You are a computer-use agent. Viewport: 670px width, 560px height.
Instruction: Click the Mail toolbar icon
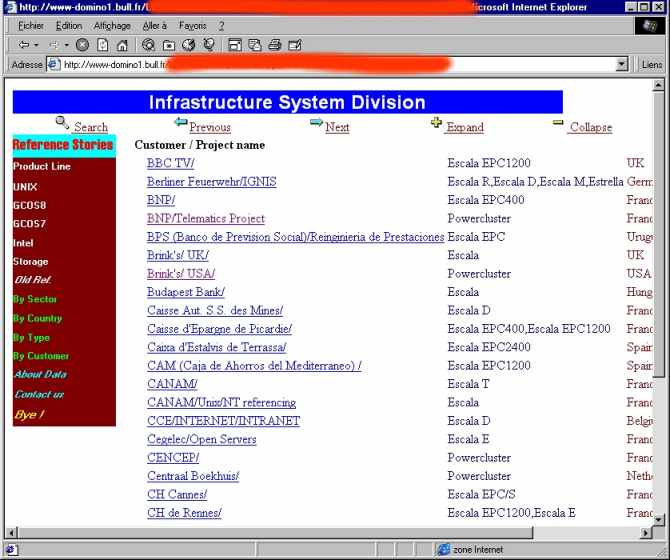pos(255,44)
